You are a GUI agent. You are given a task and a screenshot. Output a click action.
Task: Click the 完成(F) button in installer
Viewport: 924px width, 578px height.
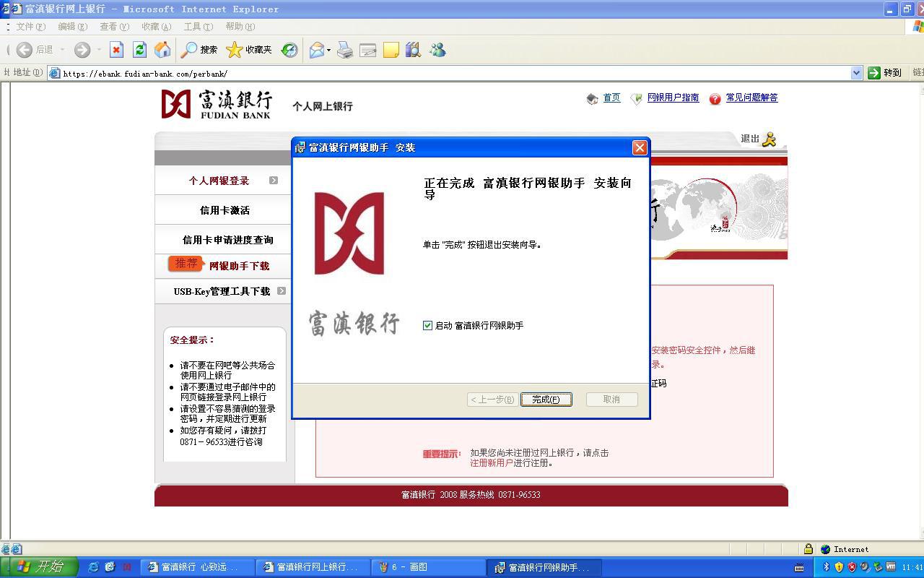(x=546, y=400)
